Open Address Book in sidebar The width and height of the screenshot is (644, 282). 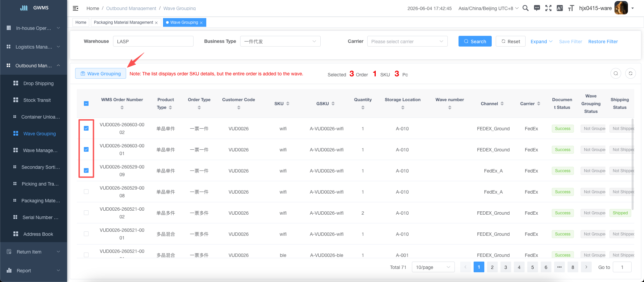tap(34, 234)
